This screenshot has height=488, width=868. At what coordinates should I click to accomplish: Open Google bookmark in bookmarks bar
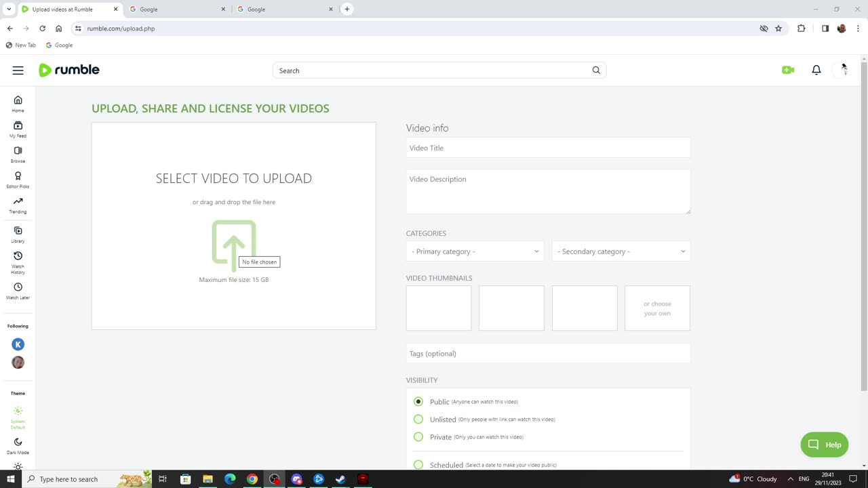[59, 45]
